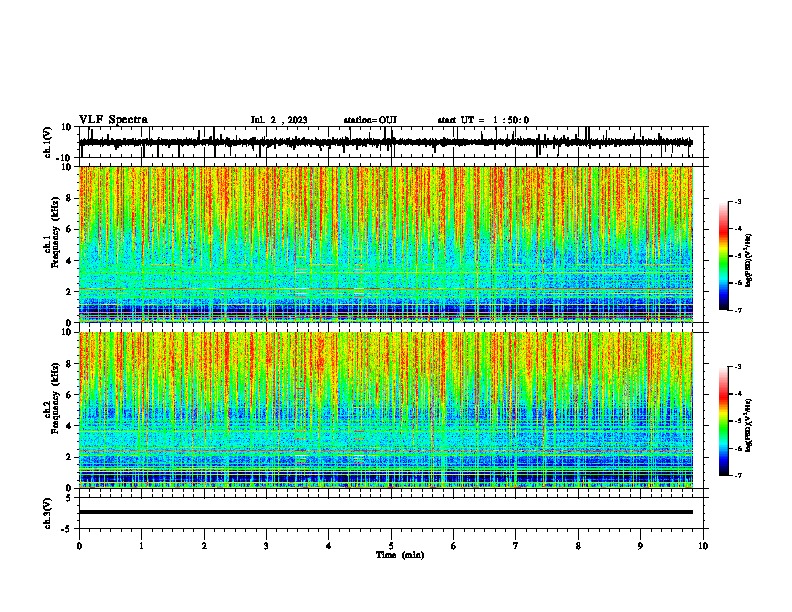Screen dimensions: 792x612
Task: Click the '-5' tick on ch.3(V) axis
Action: point(67,529)
